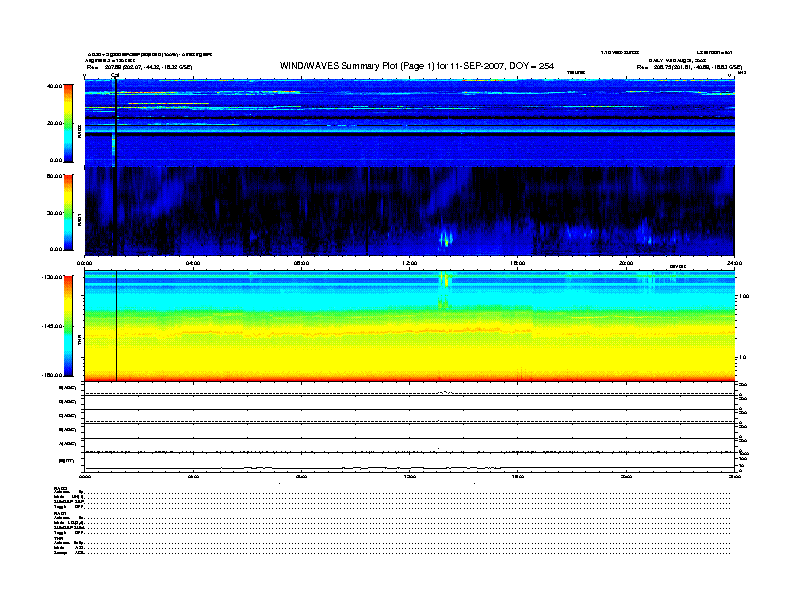792x612 pixels.
Task: Click the top spectrogram color scale bar
Action: tap(68, 123)
